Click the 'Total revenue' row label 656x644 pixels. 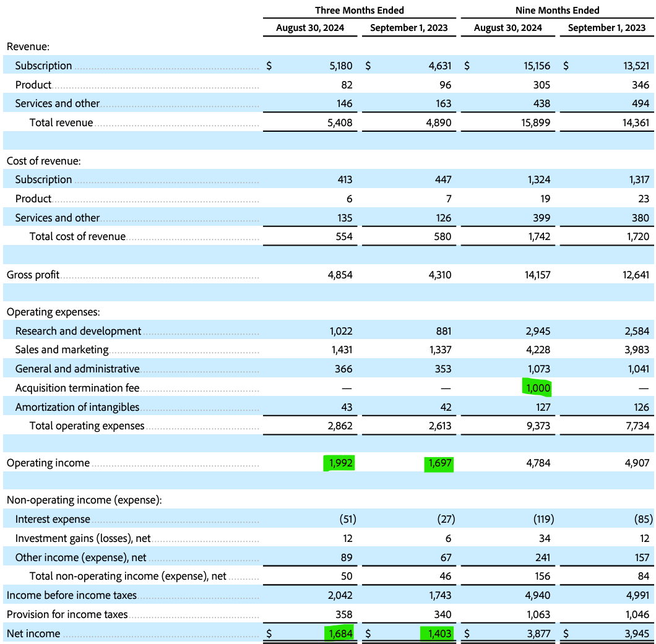pyautogui.click(x=61, y=122)
